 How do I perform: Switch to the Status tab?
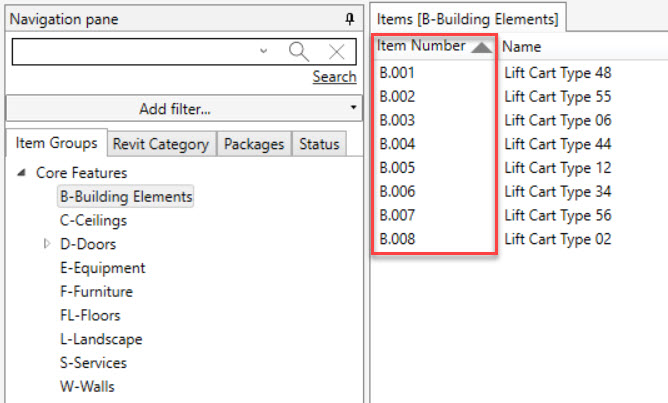pyautogui.click(x=319, y=144)
